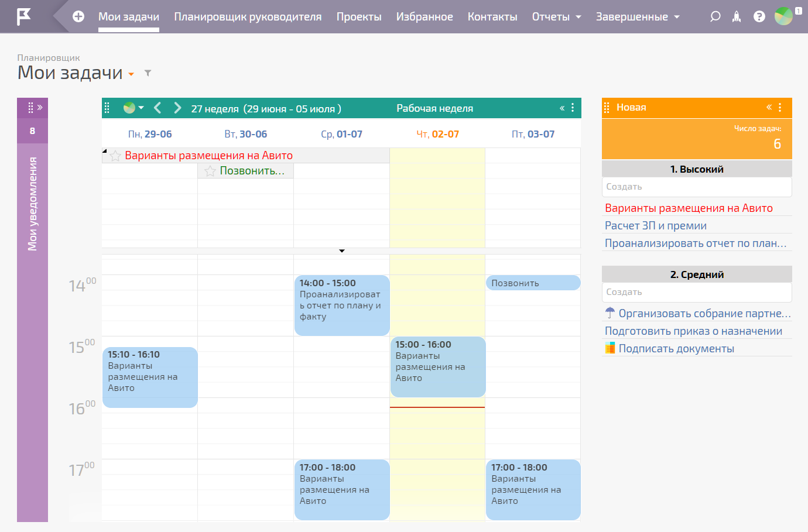The height and width of the screenshot is (532, 808).
Task: Star the all-day Позвонить… task
Action: [210, 171]
